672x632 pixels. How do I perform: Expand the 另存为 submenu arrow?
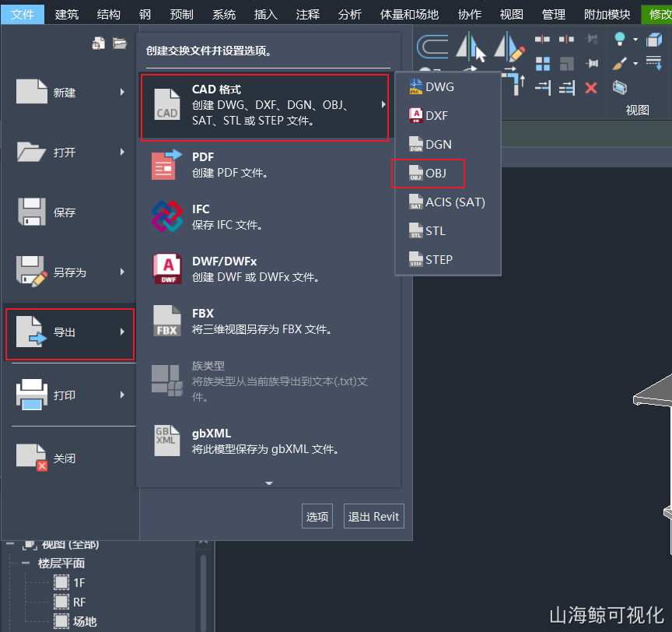[123, 272]
